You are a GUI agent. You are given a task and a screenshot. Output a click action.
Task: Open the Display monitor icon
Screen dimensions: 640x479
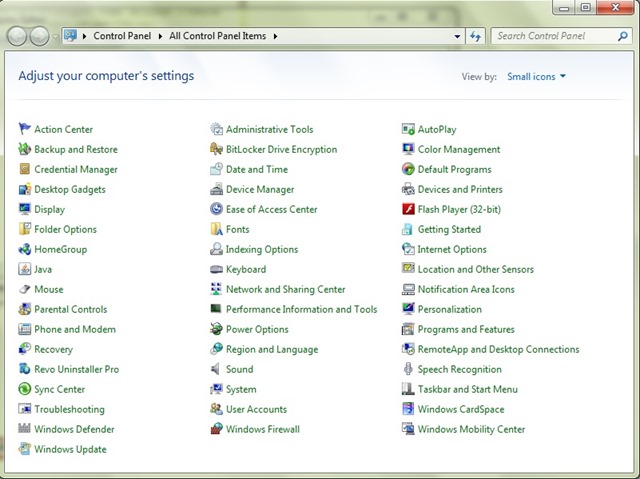point(24,209)
